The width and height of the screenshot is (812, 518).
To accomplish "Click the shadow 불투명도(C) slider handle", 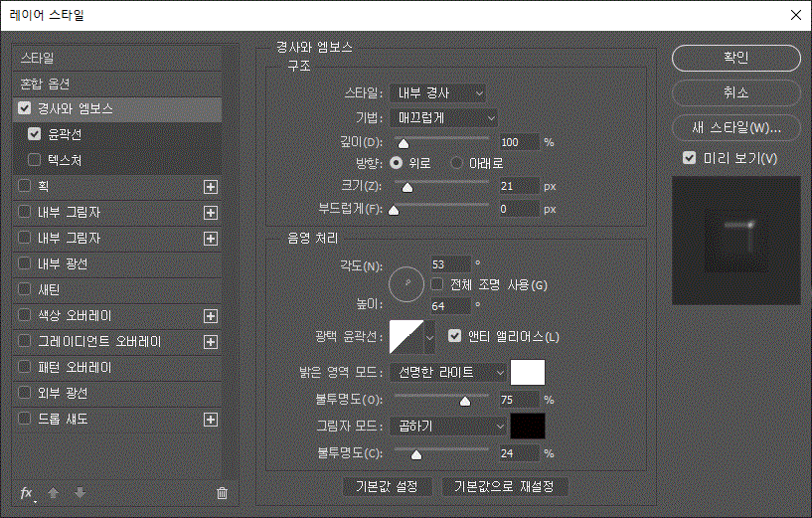I will click(415, 454).
